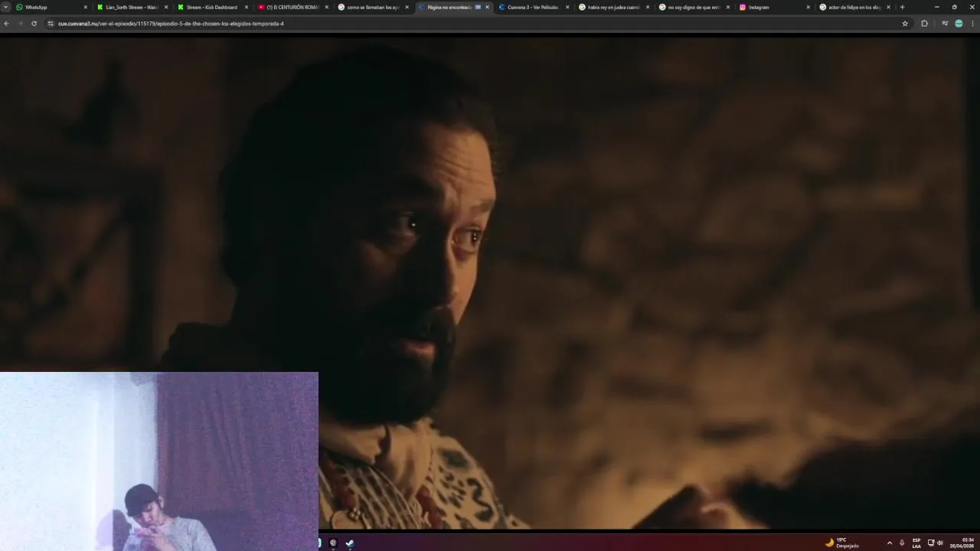Close the 'actor de felipe' tab

click(888, 7)
